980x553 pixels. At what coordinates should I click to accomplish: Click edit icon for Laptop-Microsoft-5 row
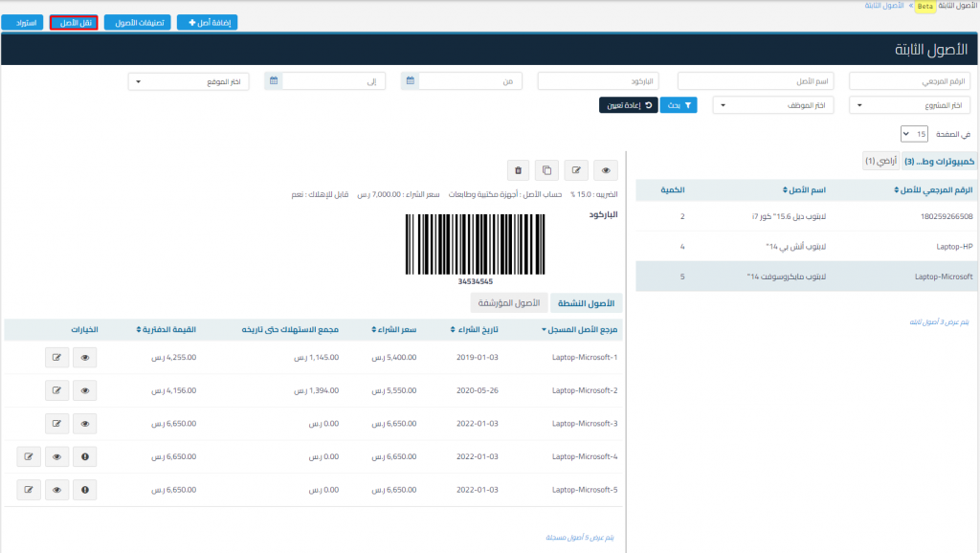pos(29,490)
